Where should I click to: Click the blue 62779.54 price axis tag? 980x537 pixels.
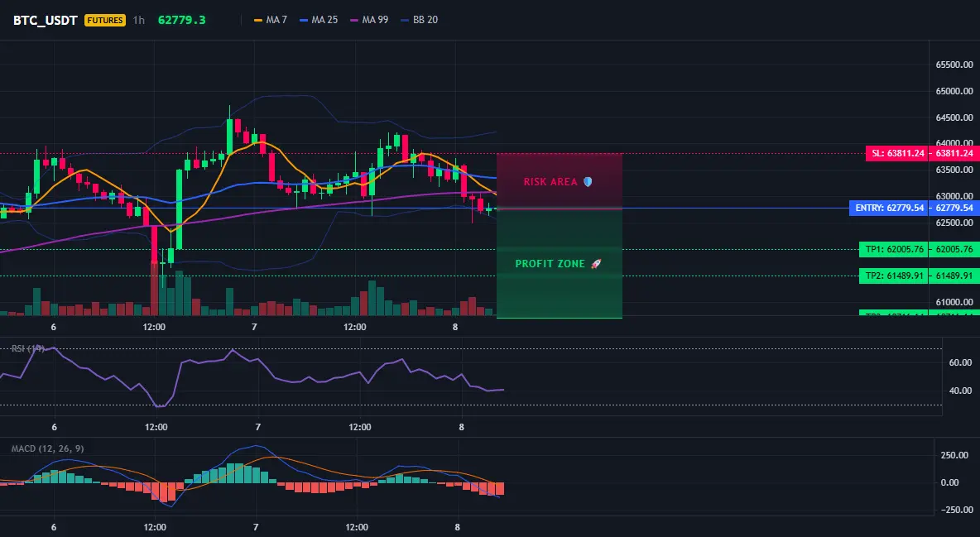click(x=954, y=209)
